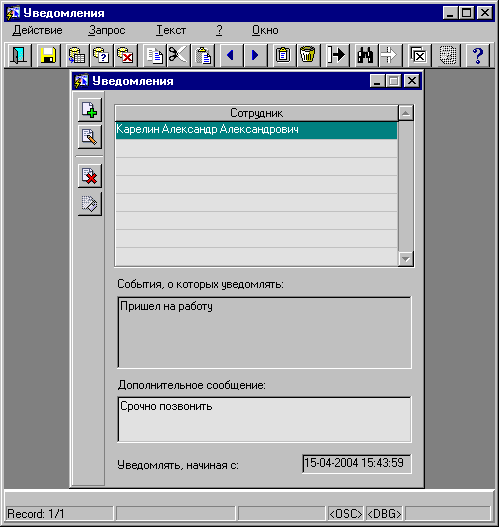Copy using the toolbar copy icon
The width and height of the screenshot is (499, 527).
coord(155,55)
